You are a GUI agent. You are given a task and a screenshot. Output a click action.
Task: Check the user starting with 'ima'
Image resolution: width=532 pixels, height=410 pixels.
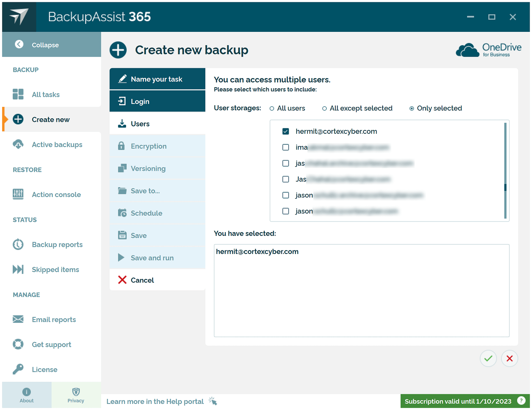point(286,147)
